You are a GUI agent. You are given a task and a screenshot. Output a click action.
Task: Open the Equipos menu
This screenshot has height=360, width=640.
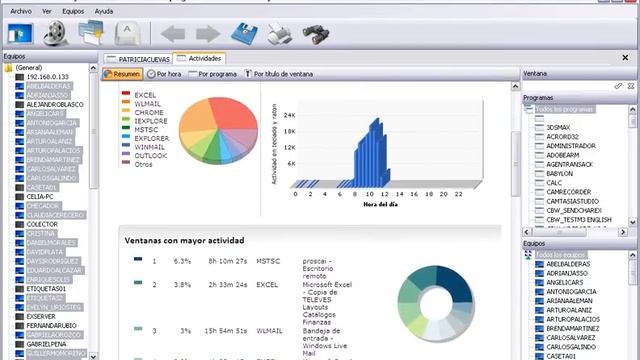coord(73,11)
